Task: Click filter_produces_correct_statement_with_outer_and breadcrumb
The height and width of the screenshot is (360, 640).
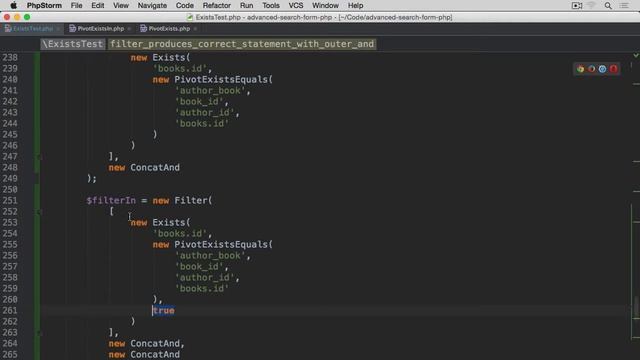Action: pyautogui.click(x=242, y=44)
